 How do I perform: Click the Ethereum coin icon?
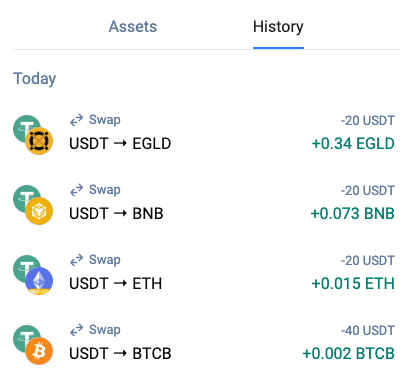(39, 281)
